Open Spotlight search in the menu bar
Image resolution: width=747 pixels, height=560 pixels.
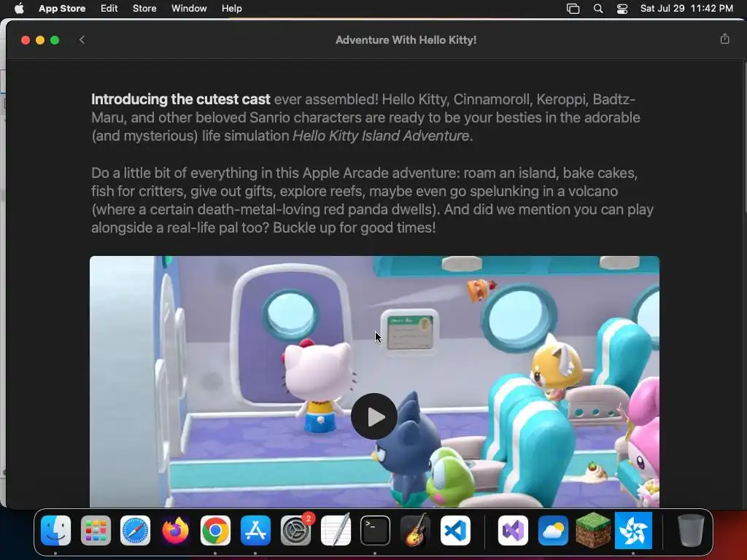pyautogui.click(x=598, y=9)
